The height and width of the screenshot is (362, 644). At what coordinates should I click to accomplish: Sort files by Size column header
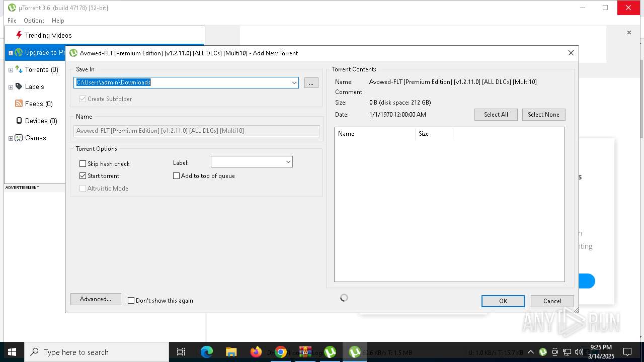pos(434,134)
